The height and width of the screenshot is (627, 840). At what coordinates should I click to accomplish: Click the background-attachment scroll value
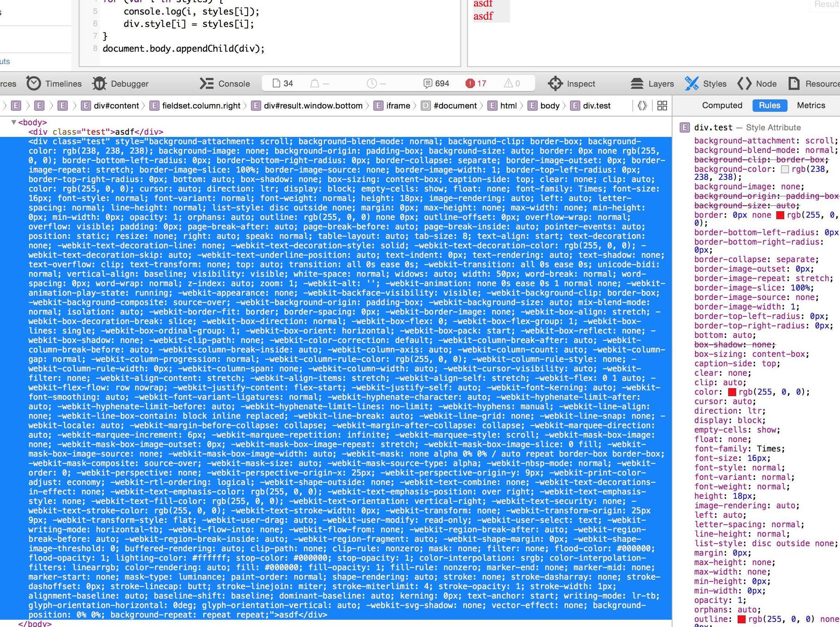819,141
